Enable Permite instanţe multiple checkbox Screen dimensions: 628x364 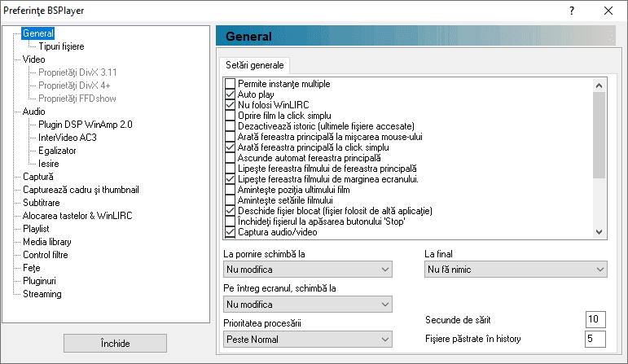pos(230,84)
